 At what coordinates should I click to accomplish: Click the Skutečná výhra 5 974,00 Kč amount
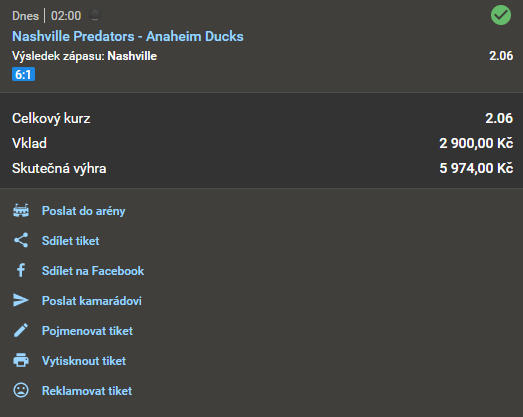point(476,168)
